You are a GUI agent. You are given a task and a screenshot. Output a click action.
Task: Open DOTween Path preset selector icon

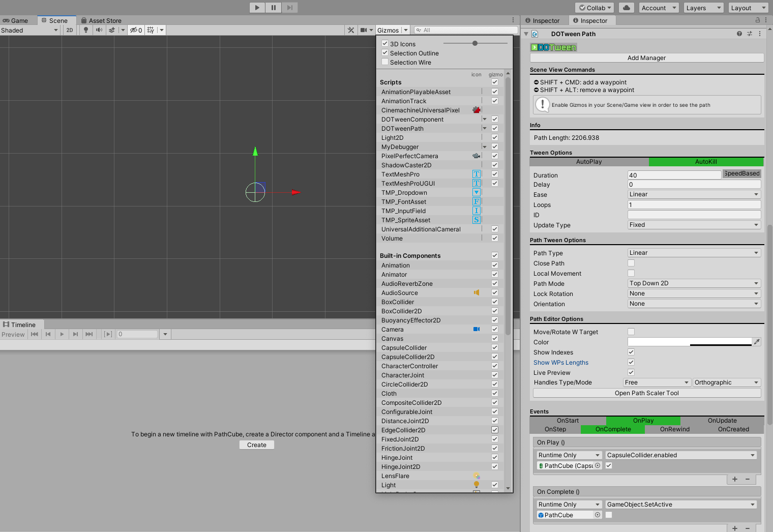click(x=749, y=34)
